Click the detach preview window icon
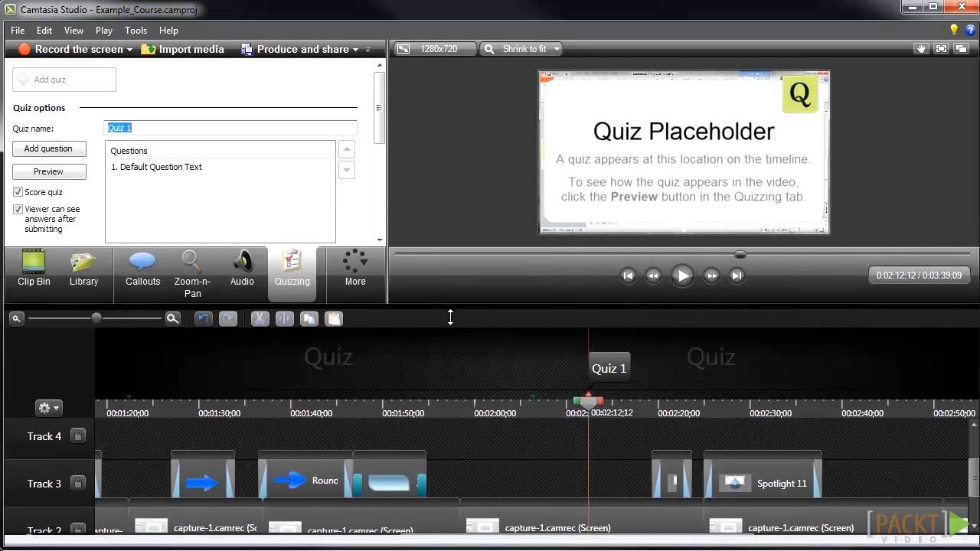 [x=962, y=49]
